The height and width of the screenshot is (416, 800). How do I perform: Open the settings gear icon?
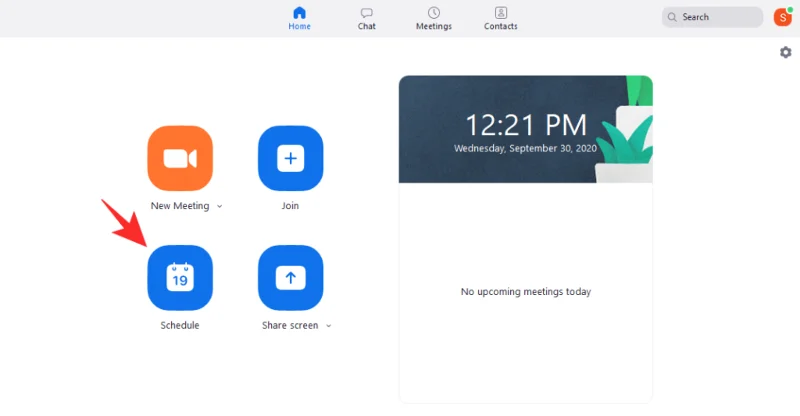click(785, 52)
